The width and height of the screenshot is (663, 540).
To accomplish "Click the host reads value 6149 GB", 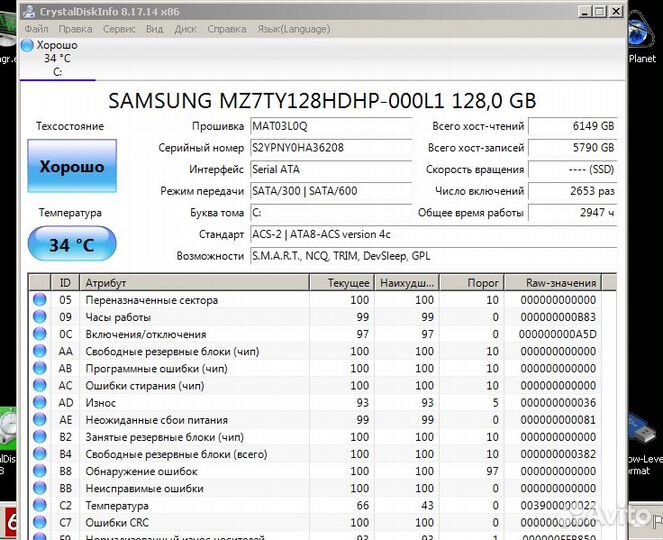I will [x=573, y=126].
